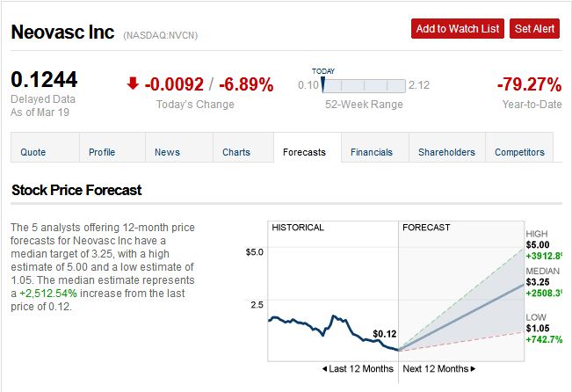Image resolution: width=572 pixels, height=392 pixels.
Task: Click the left arrow beside Last 12 Months
Action: [x=325, y=369]
